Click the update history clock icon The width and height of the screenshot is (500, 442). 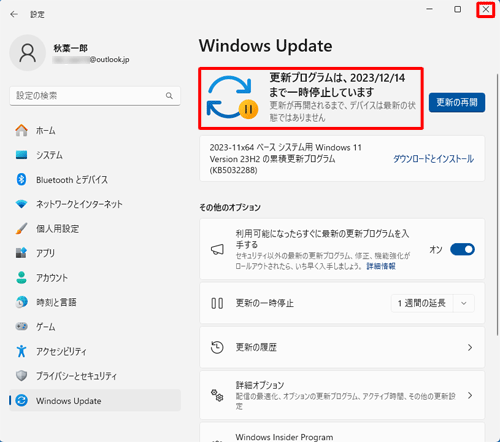(x=217, y=347)
